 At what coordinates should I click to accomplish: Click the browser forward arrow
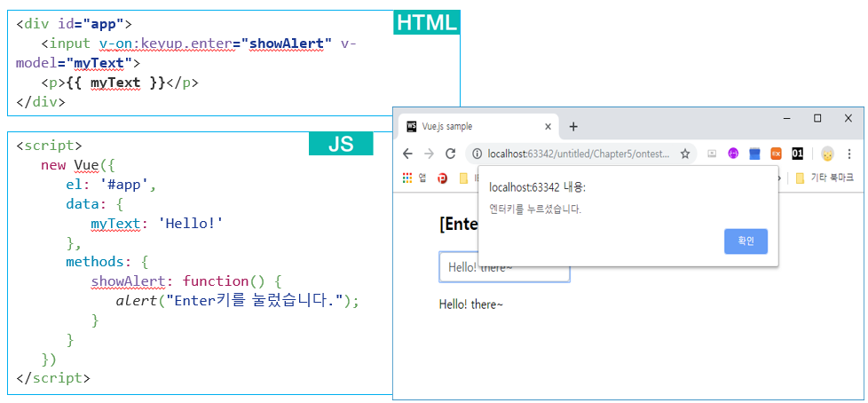[429, 154]
